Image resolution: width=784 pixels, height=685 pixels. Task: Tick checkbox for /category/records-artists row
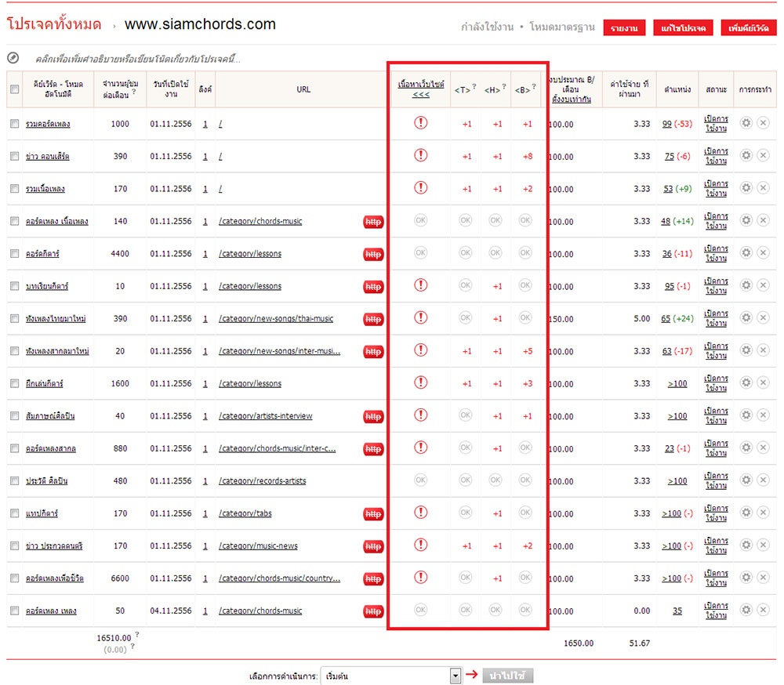click(x=14, y=481)
